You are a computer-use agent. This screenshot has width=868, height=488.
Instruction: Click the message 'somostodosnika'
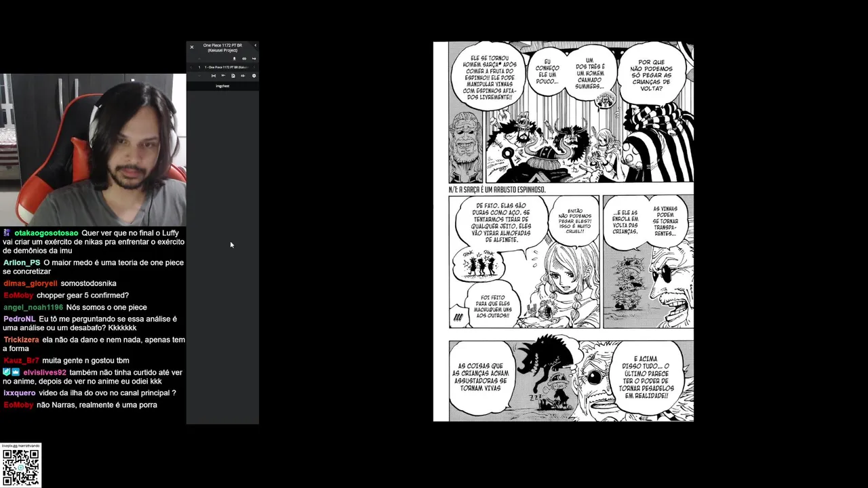tap(88, 284)
